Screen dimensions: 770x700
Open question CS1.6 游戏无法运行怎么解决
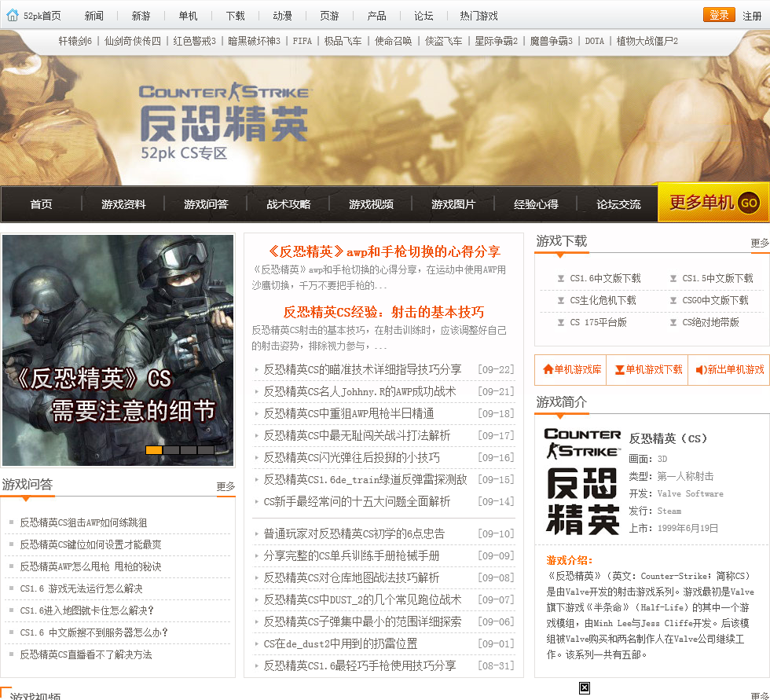coord(82,588)
